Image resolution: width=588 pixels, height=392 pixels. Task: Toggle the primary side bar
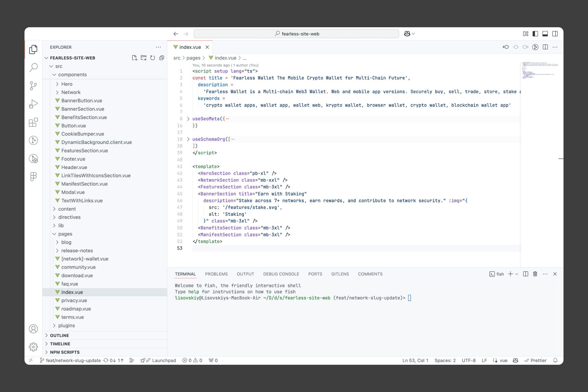(535, 34)
